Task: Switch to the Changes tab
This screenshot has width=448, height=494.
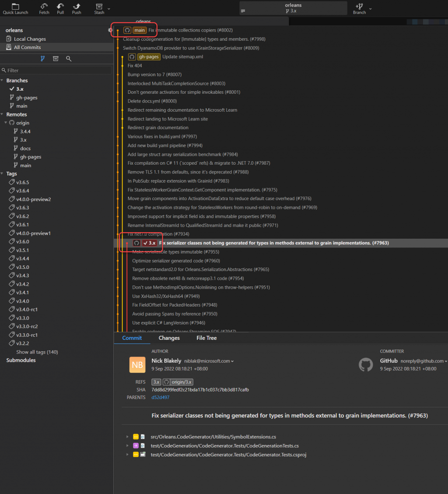Action: coord(169,338)
